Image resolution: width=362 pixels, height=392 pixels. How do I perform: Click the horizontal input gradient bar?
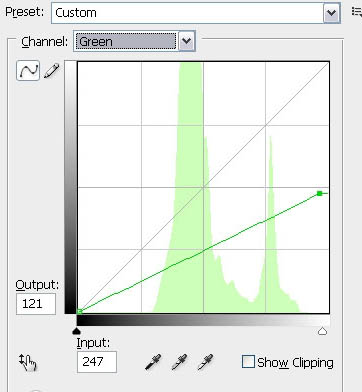coord(203,321)
